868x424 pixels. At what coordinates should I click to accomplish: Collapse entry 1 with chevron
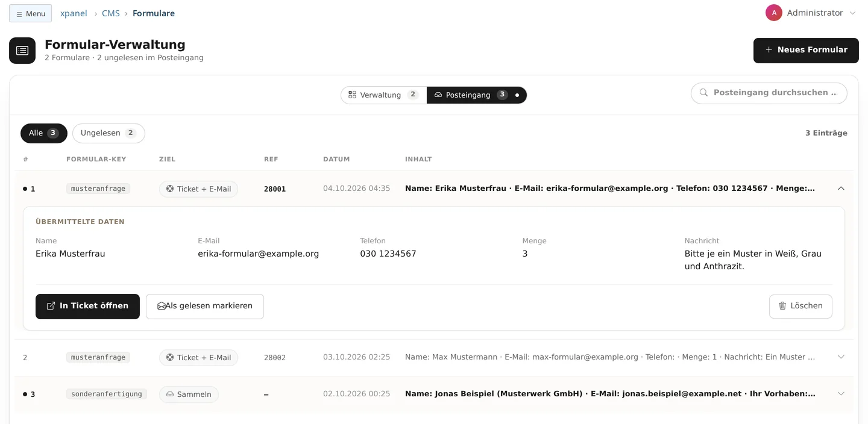point(841,189)
